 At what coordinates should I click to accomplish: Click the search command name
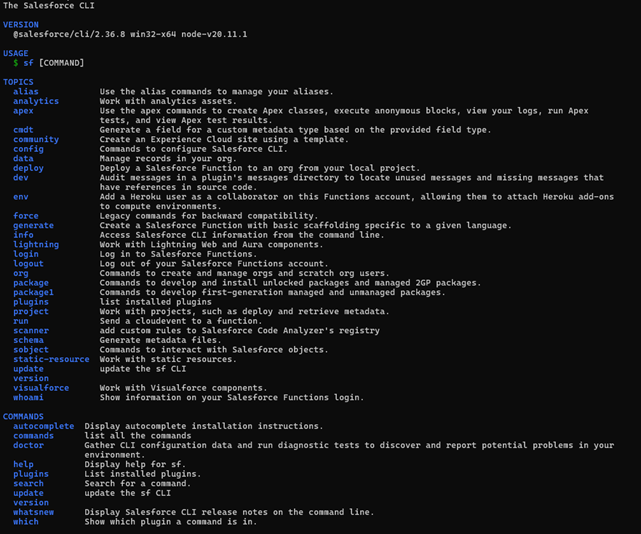pyautogui.click(x=28, y=483)
